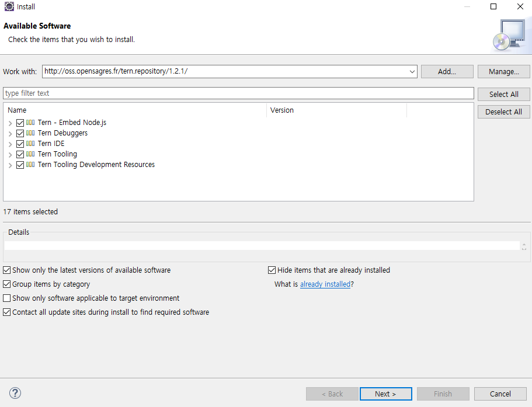Select the Tern IDE row label
Image resolution: width=532 pixels, height=407 pixels.
[x=51, y=144]
